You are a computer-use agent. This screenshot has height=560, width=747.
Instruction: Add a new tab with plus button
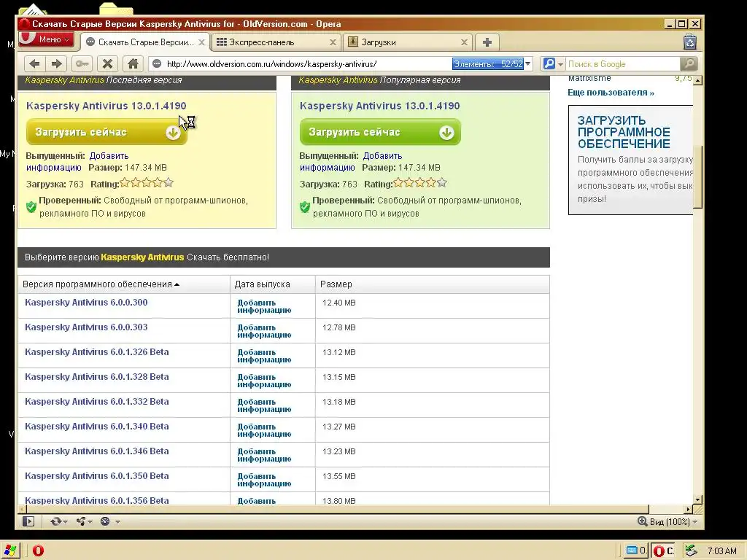487,42
